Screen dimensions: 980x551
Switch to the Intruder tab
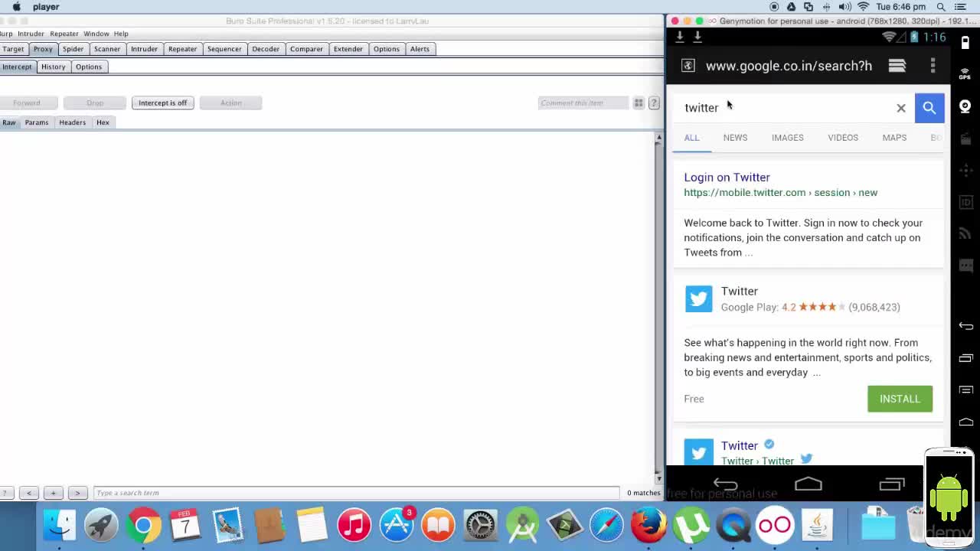point(144,49)
